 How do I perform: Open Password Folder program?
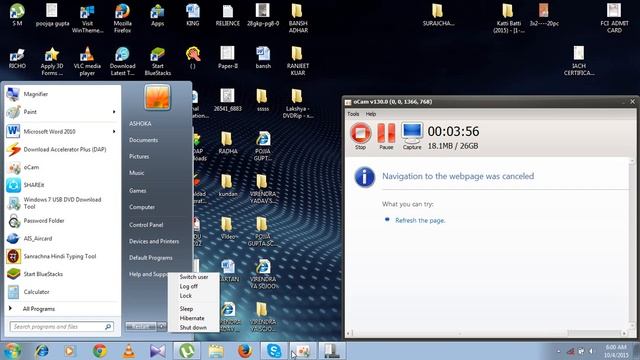click(x=61, y=221)
